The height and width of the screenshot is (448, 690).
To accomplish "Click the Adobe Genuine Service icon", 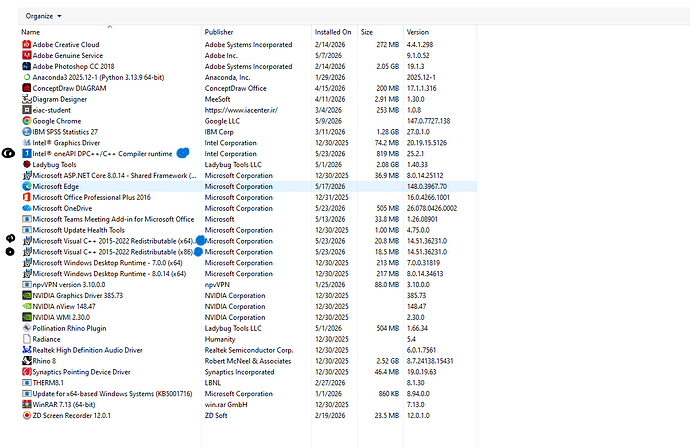I will click(x=27, y=55).
